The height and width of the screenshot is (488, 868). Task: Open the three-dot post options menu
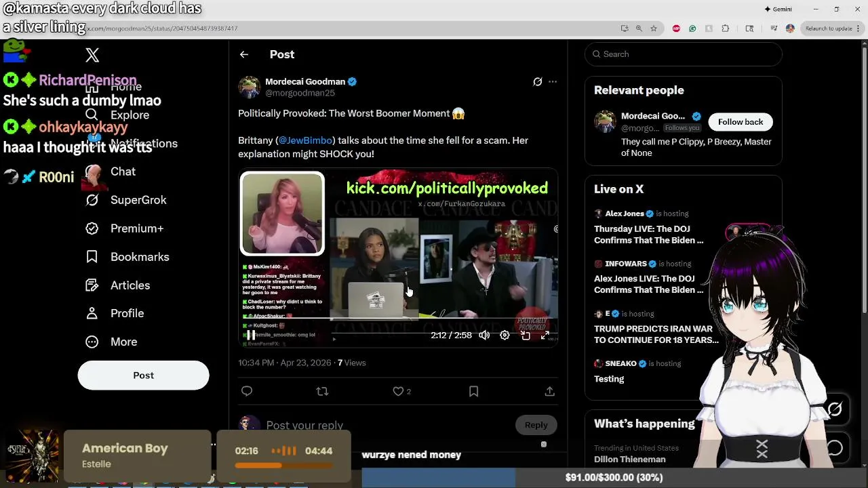coord(553,81)
